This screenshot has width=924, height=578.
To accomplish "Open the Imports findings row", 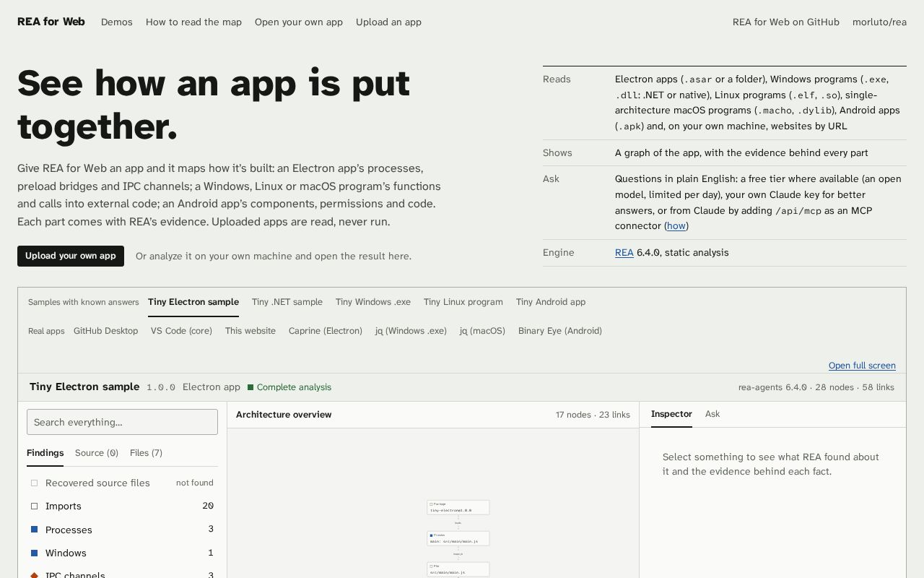I will point(122,506).
